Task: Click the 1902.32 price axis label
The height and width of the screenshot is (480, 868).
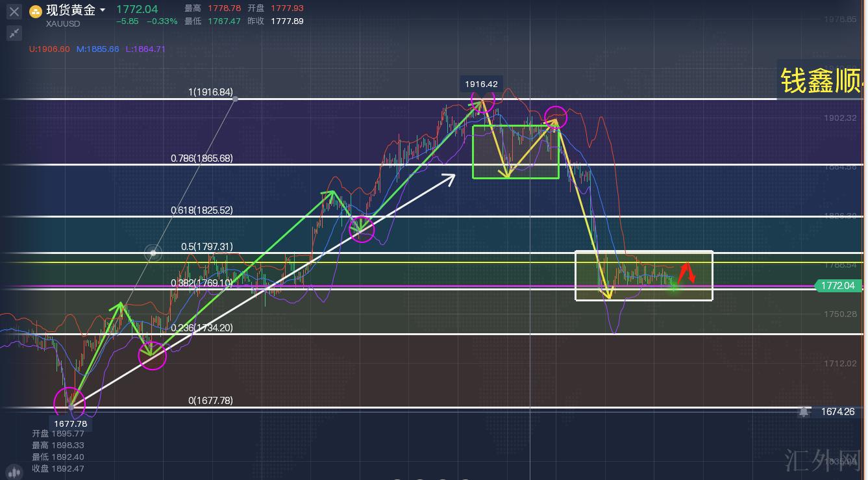Action: 839,118
